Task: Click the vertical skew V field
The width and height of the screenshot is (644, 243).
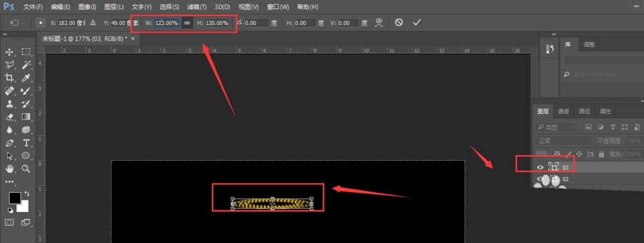Action: (349, 23)
